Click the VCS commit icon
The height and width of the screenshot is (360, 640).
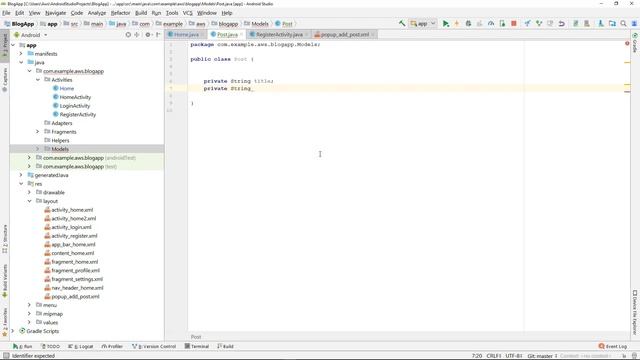tap(539, 24)
